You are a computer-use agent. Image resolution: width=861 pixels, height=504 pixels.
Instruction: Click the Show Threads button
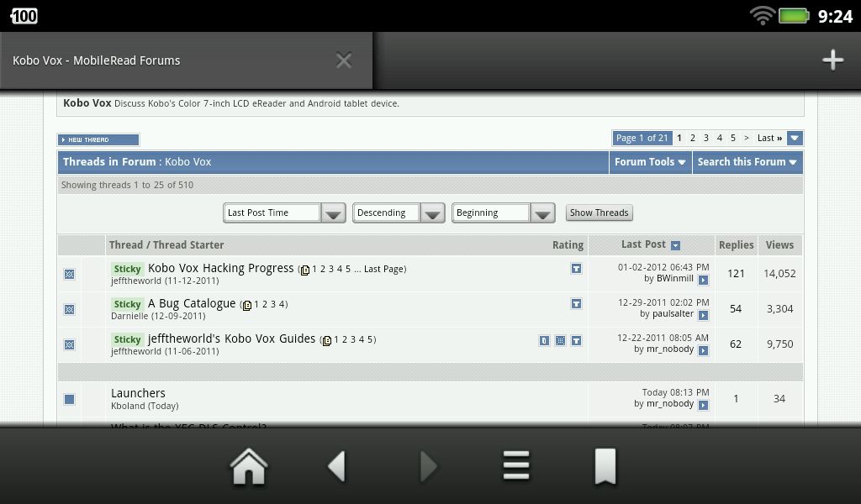pyautogui.click(x=599, y=213)
